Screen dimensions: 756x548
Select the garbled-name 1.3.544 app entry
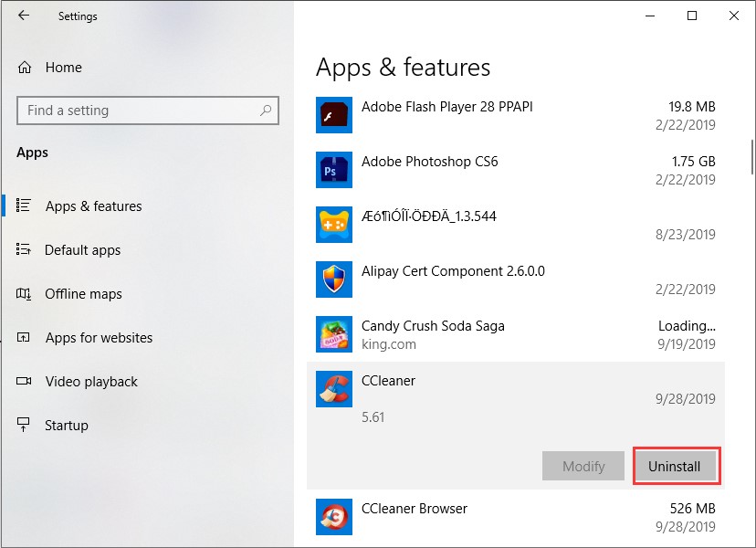[515, 225]
